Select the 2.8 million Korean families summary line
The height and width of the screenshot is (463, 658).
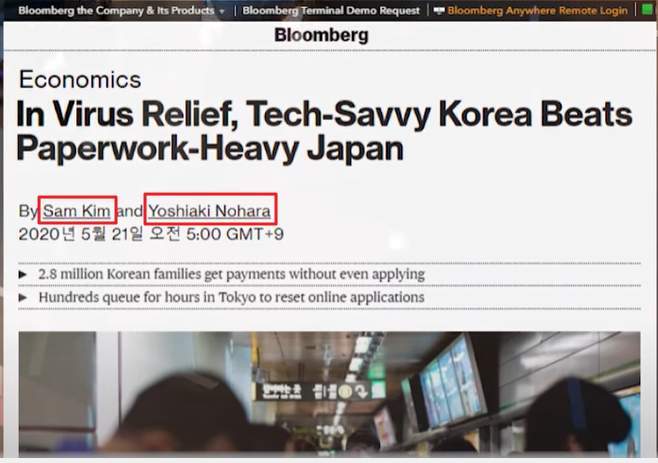[232, 274]
